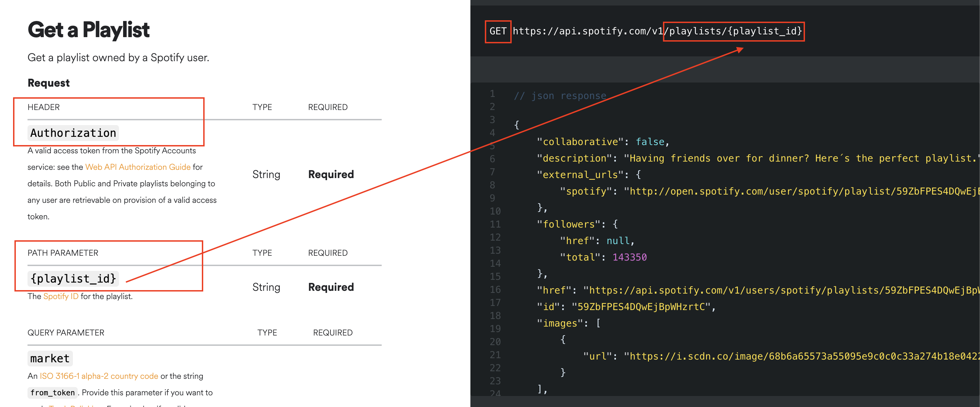Click the /playlists/{playlist_id} endpoint path

733,31
